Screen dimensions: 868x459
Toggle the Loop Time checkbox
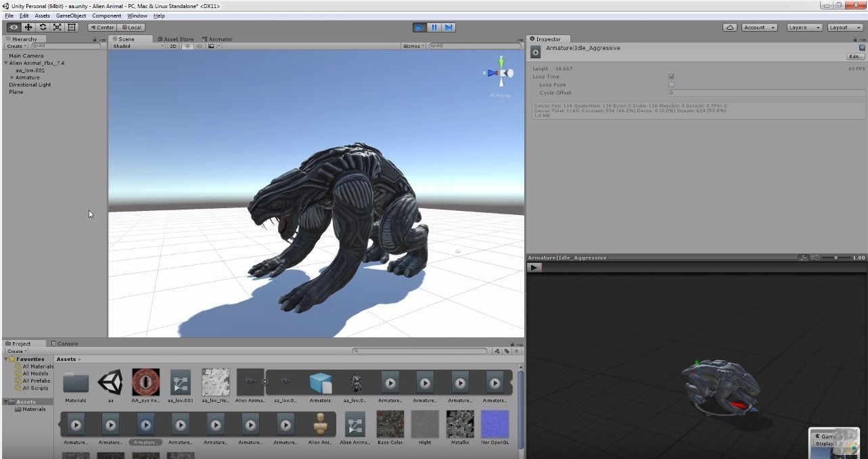671,76
